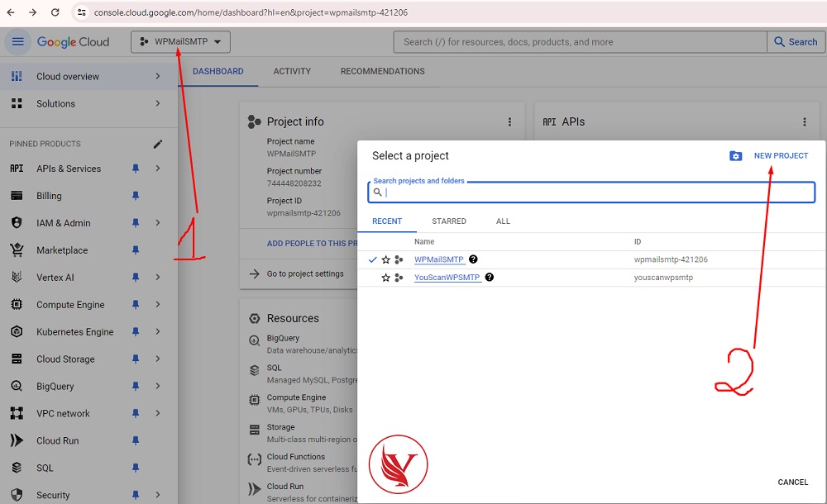Click the Compute Engine chip icon in sidebar
This screenshot has width=827, height=504.
(x=17, y=304)
